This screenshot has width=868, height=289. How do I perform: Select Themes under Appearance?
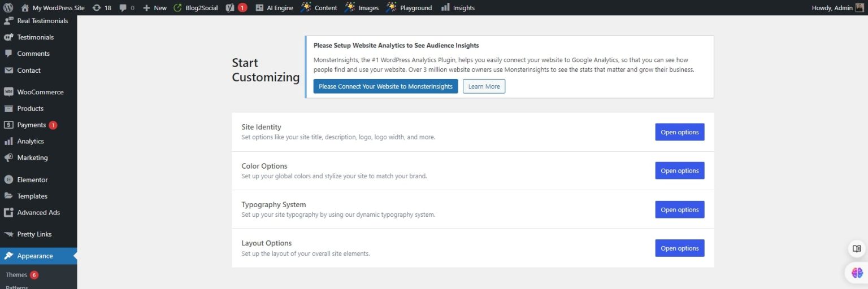16,275
